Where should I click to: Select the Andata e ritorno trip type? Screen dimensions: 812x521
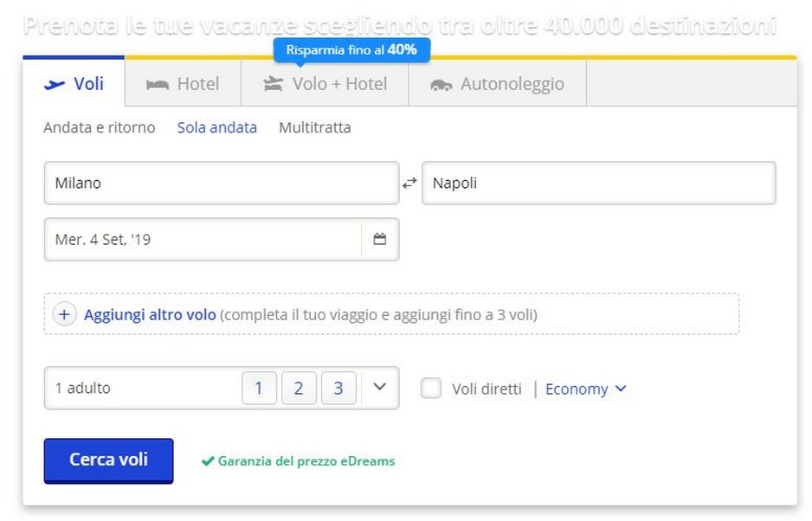click(100, 127)
